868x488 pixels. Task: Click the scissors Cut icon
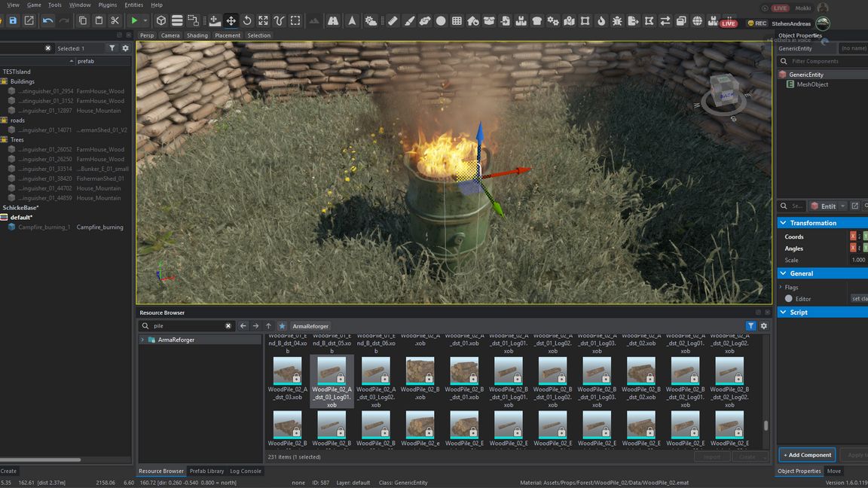point(115,20)
